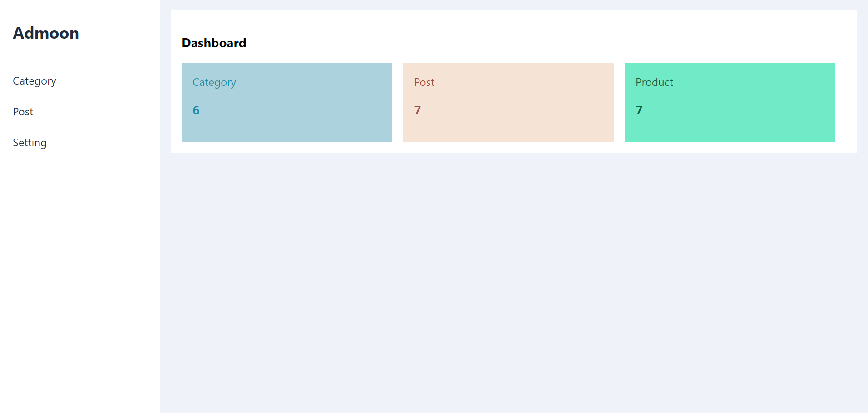This screenshot has height=413, width=868.
Task: Select the Category label in the blue card
Action: pyautogui.click(x=214, y=82)
